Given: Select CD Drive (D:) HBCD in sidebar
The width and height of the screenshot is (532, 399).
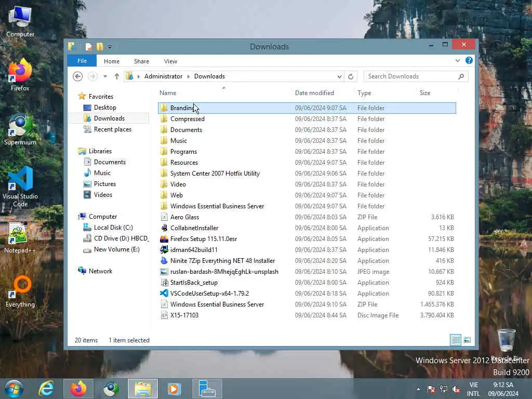Looking at the screenshot, I should pos(115,238).
